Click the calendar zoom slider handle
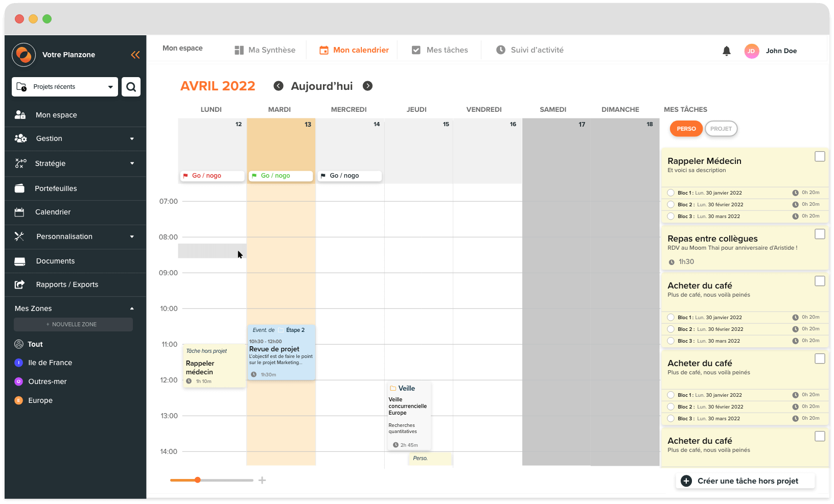This screenshot has width=834, height=504. point(197,480)
